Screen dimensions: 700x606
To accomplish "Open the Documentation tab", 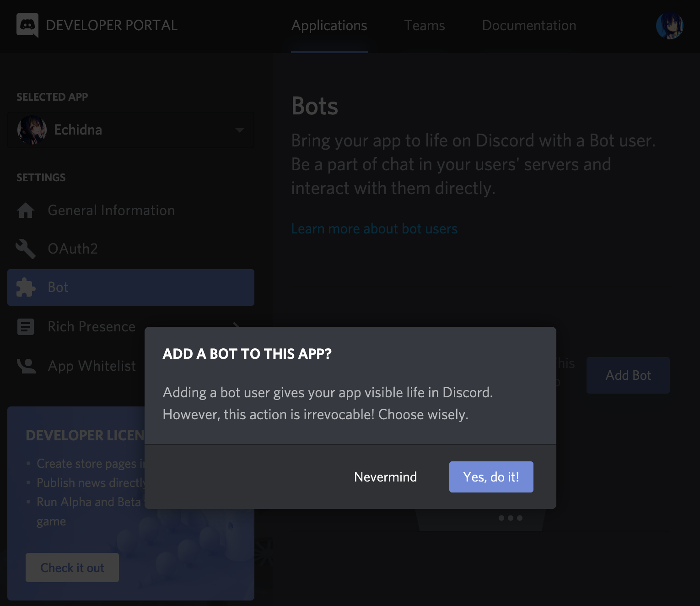I will tap(529, 26).
